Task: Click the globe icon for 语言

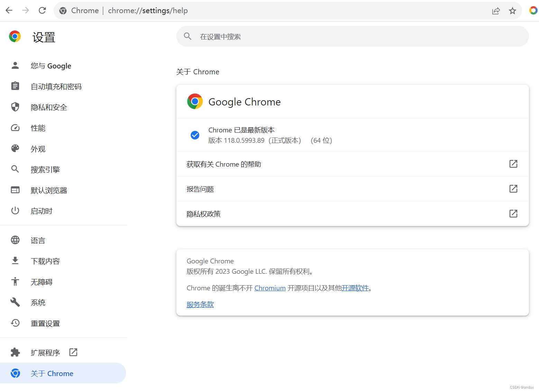Action: click(15, 240)
